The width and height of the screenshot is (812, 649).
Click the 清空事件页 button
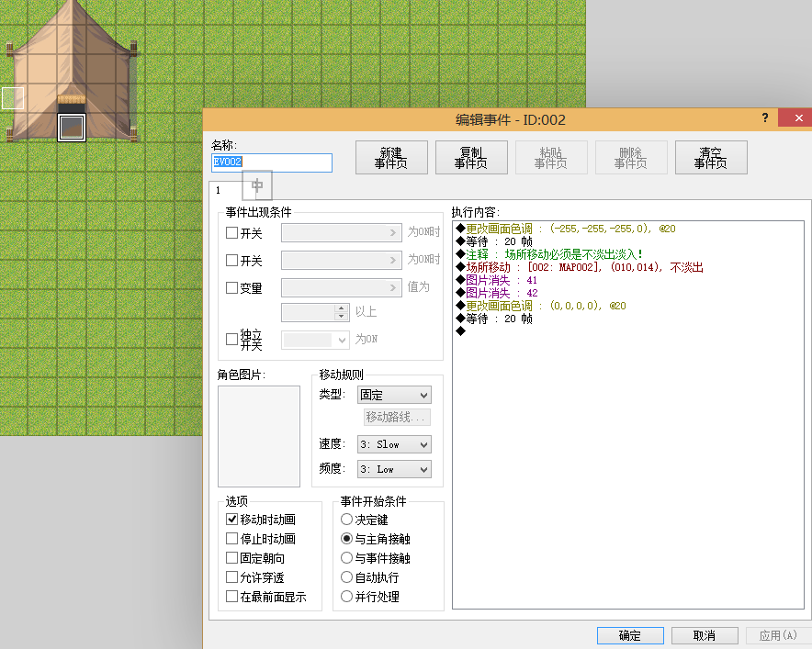(x=711, y=158)
